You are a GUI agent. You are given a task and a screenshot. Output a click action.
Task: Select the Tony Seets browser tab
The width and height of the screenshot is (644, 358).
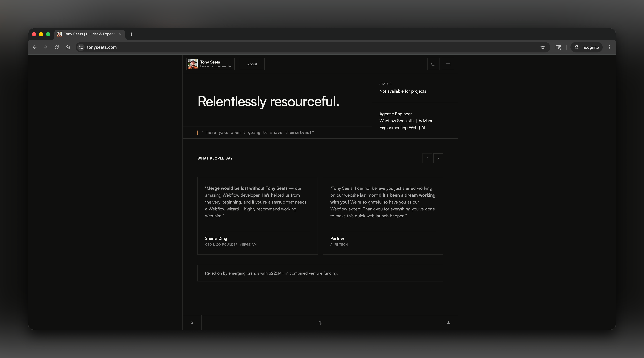click(85, 34)
